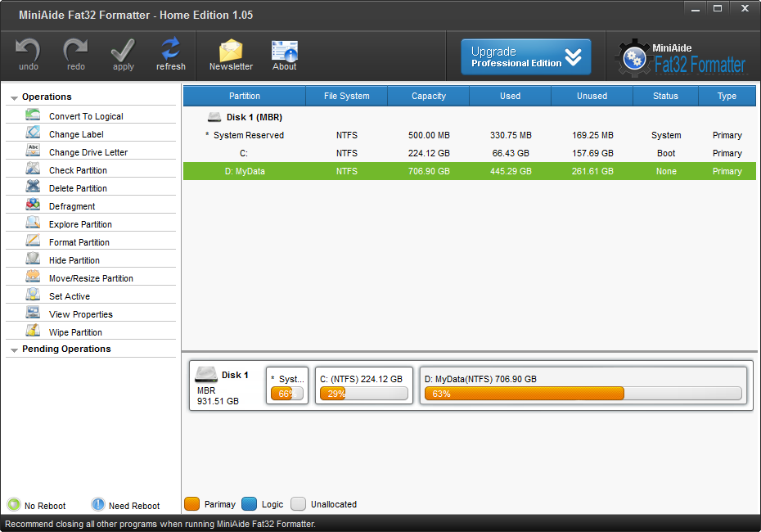761x532 pixels.
Task: Click the D: MyData(NTFS) 706.90 GB label
Action: pyautogui.click(x=480, y=379)
